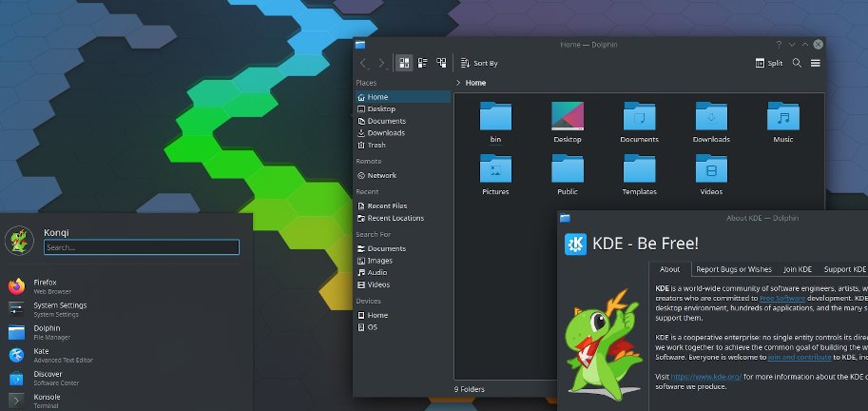Click the 9 Folders status text
868x411 pixels.
click(470, 389)
